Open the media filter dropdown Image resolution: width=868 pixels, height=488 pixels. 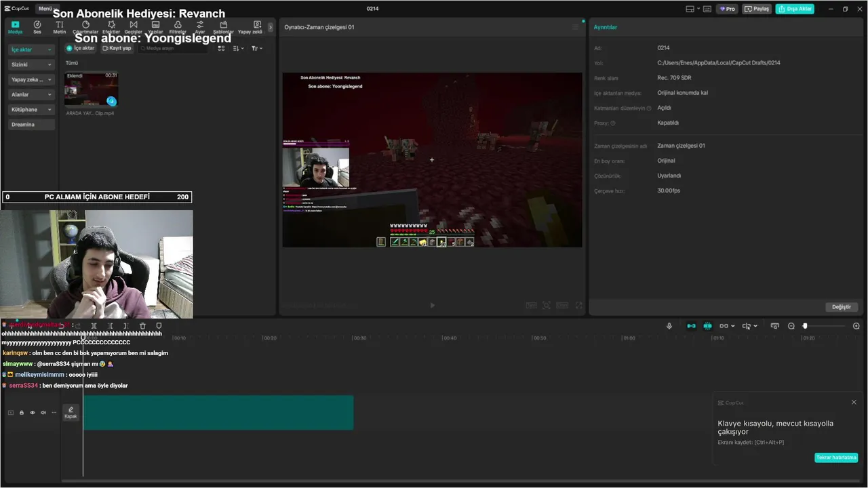(257, 48)
